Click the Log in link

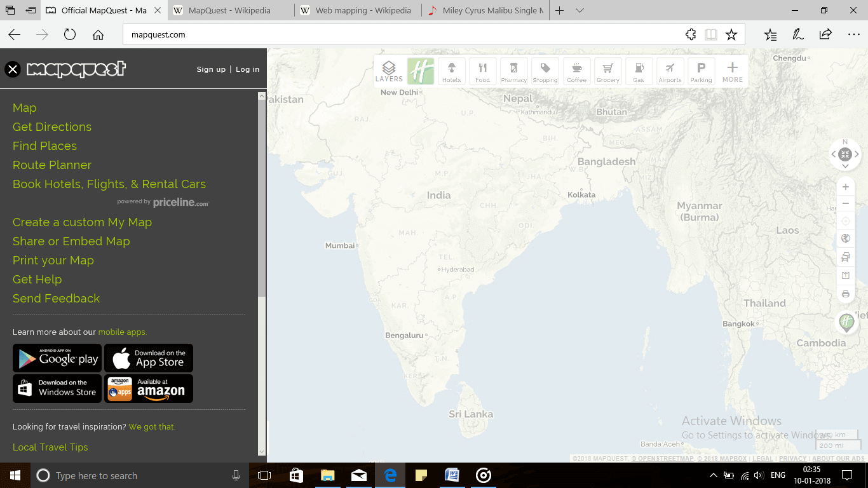pyautogui.click(x=247, y=69)
